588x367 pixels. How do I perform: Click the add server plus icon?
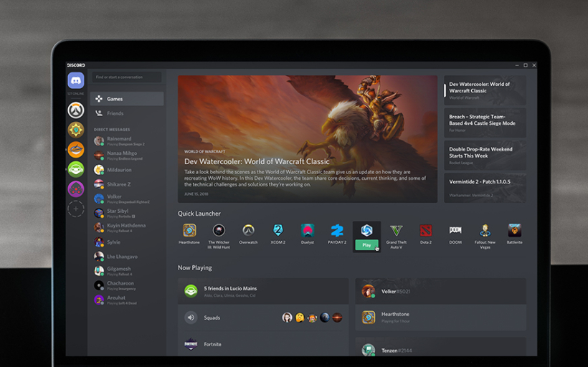[76, 209]
